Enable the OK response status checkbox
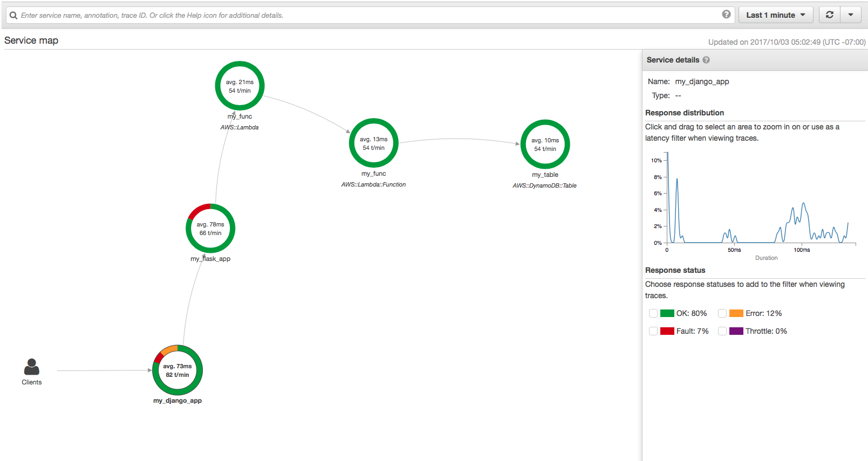 pos(653,313)
